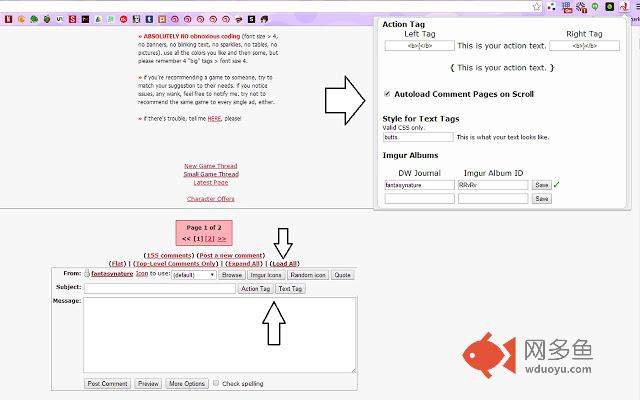Open the anime avatar bookmark icon
Screen dimensions: 640x400
pyautogui.click(x=264, y=19)
